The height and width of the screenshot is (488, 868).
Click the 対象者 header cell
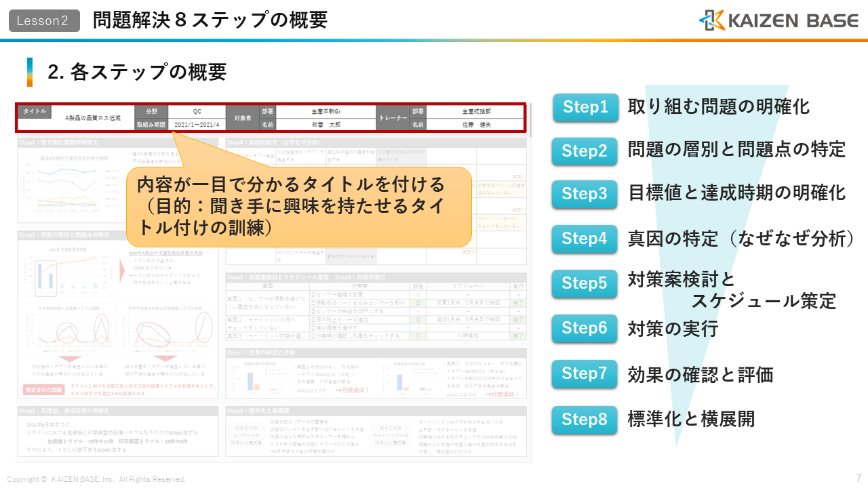[242, 118]
